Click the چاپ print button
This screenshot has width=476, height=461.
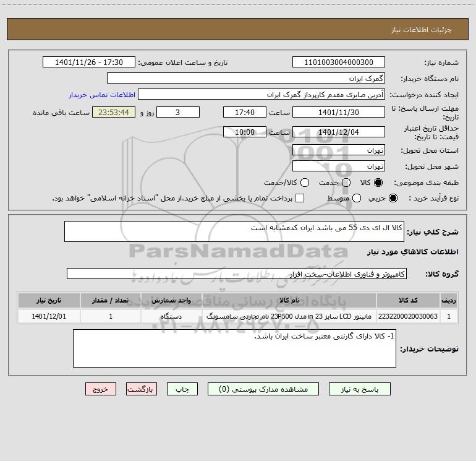tap(182, 389)
